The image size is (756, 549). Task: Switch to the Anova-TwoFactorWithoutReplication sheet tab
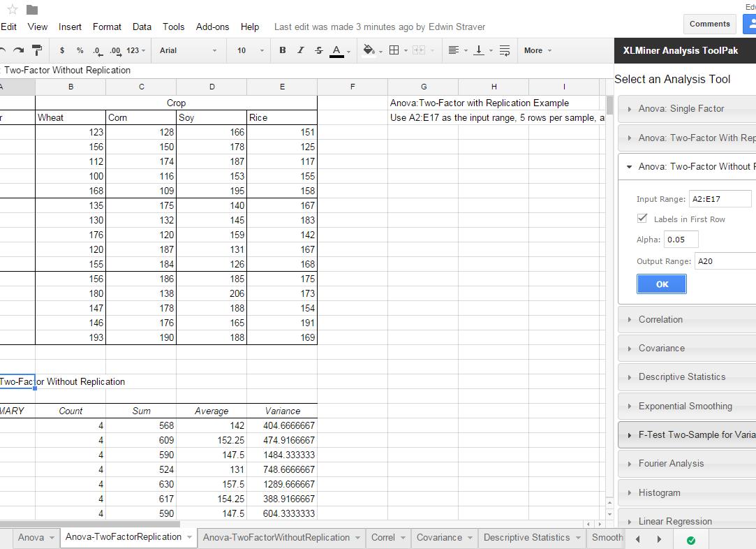coord(276,537)
